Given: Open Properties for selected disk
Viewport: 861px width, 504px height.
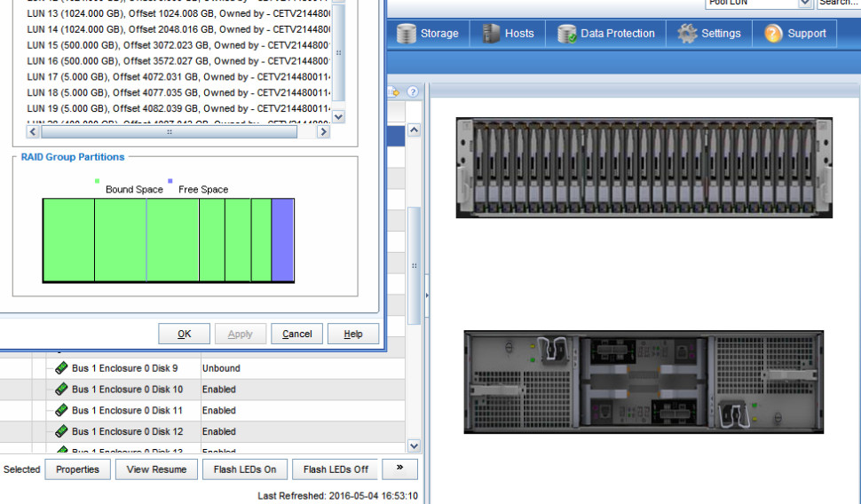Looking at the screenshot, I should pyautogui.click(x=77, y=469).
